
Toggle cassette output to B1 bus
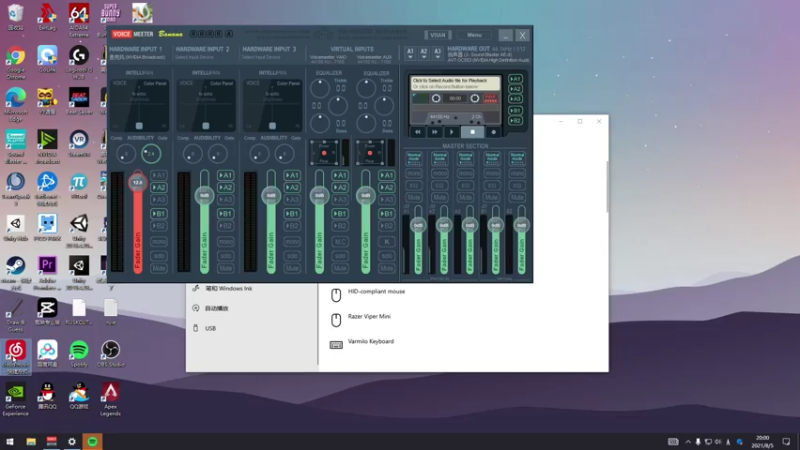pyautogui.click(x=515, y=110)
